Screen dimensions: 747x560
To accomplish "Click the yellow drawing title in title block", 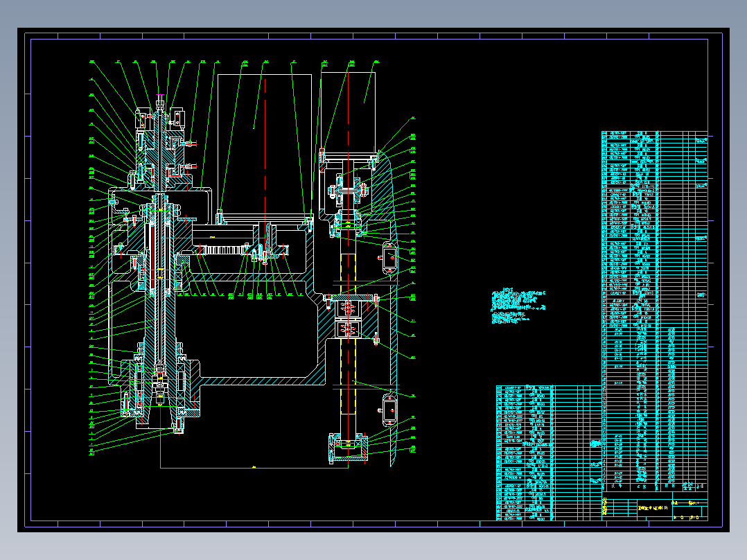I will 653,508.
